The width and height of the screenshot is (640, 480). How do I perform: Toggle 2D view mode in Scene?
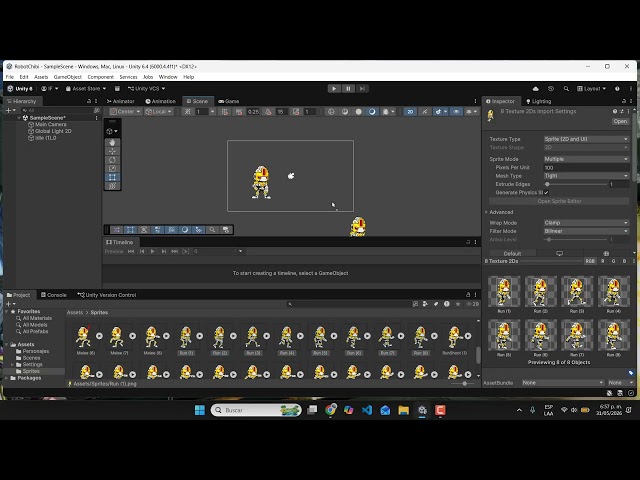click(x=410, y=111)
